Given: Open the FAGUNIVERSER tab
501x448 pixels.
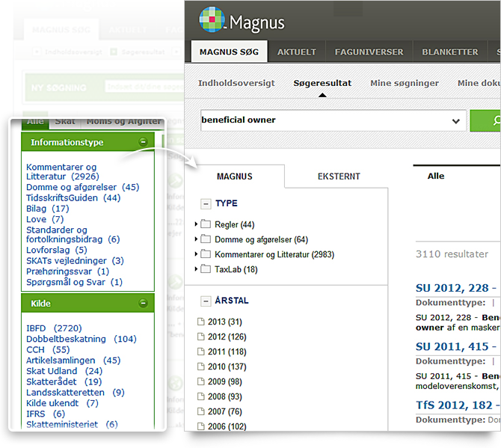Looking at the screenshot, I should click(369, 52).
